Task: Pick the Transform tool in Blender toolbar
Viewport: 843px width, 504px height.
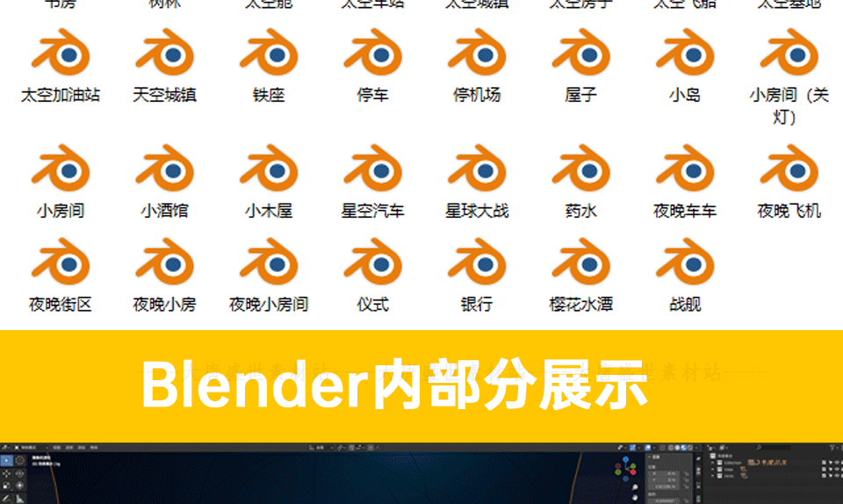Action: 20,486
